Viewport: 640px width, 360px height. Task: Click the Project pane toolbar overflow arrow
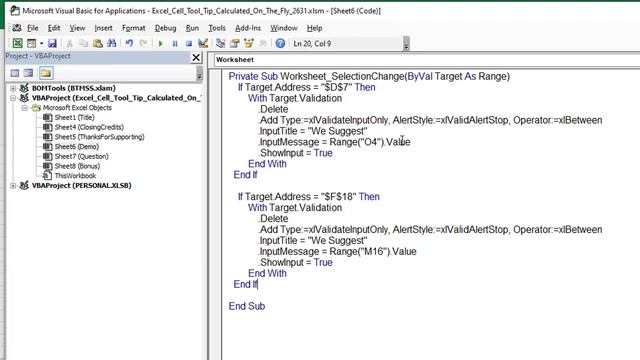pos(199,73)
